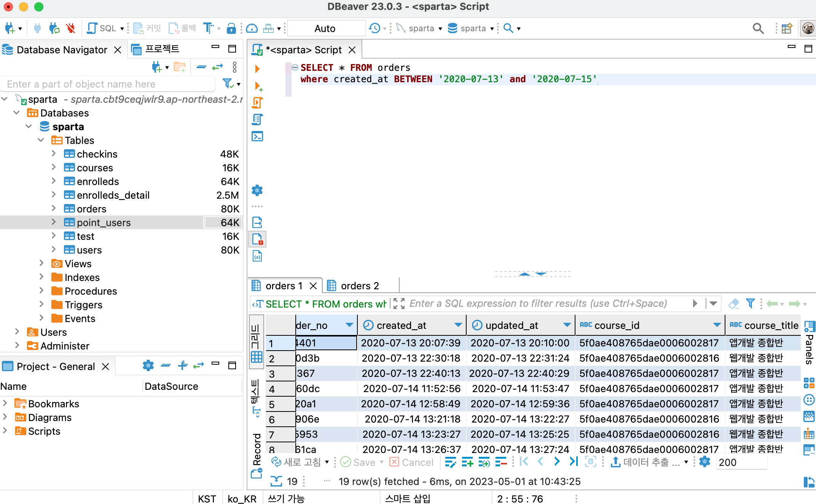Open the SQL terminal console icon

[257, 136]
